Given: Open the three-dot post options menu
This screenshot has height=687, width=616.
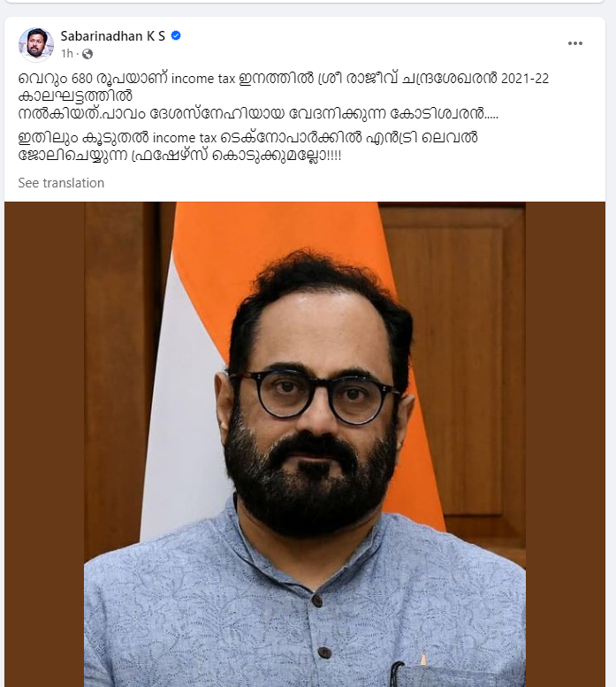Looking at the screenshot, I should [574, 43].
